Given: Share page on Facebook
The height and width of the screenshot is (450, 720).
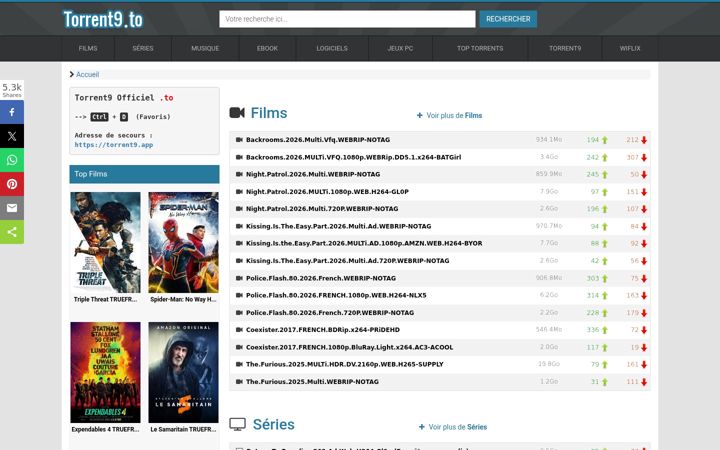Looking at the screenshot, I should (x=12, y=112).
